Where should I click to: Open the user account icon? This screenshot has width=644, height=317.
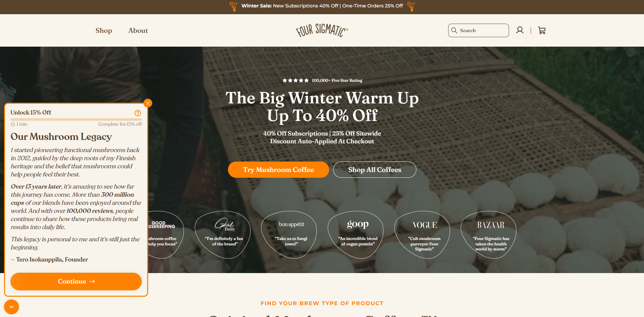point(520,30)
